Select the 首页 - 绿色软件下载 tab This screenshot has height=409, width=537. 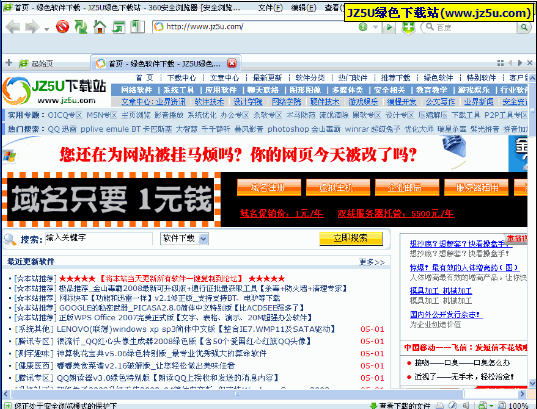(x=164, y=63)
